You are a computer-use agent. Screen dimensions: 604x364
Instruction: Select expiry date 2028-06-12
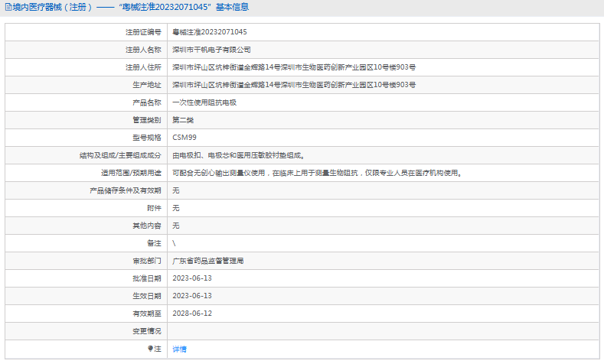(192, 314)
